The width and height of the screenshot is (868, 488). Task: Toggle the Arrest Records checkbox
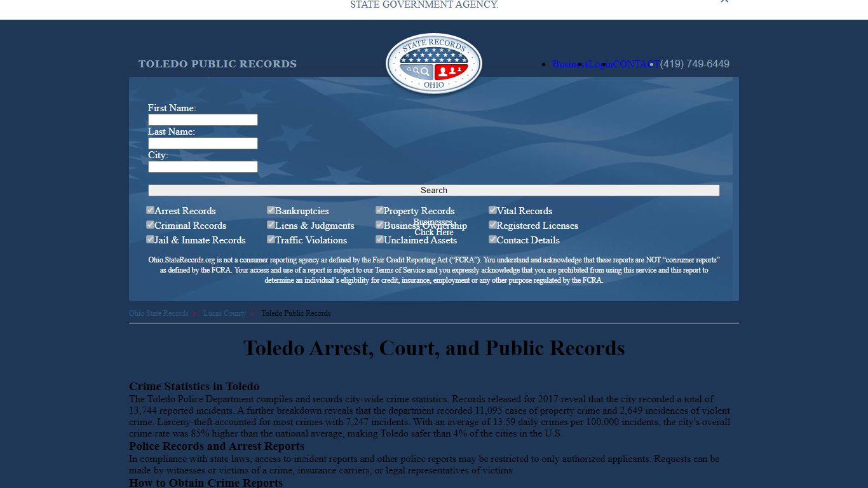coord(151,210)
